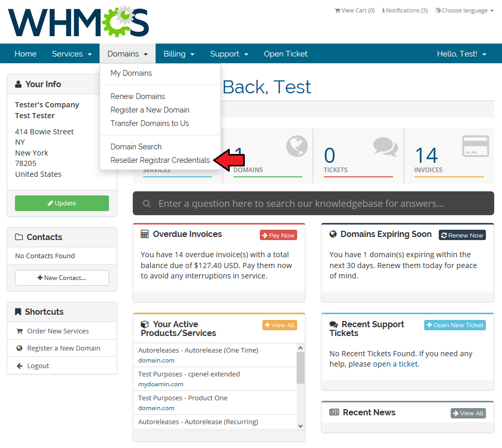The image size is (502, 448).
Task: Expand the Services menu
Action: click(72, 54)
